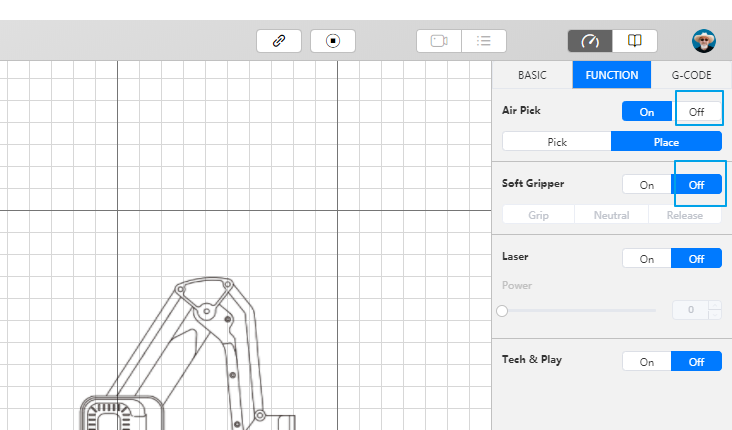Turn Laser On
This screenshot has height=430, width=732.
pos(647,259)
